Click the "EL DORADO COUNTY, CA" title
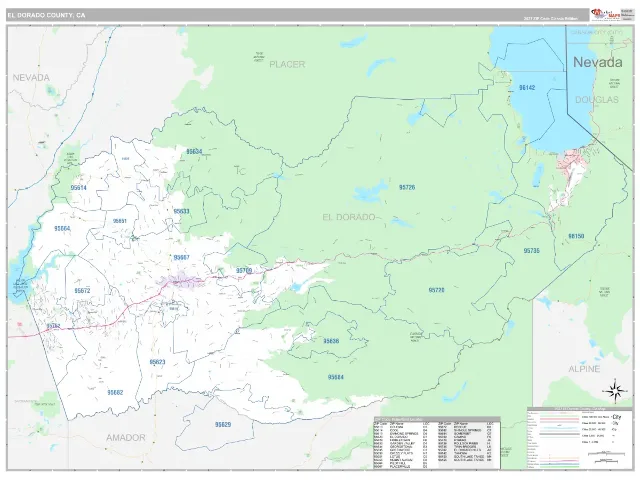 coord(46,15)
